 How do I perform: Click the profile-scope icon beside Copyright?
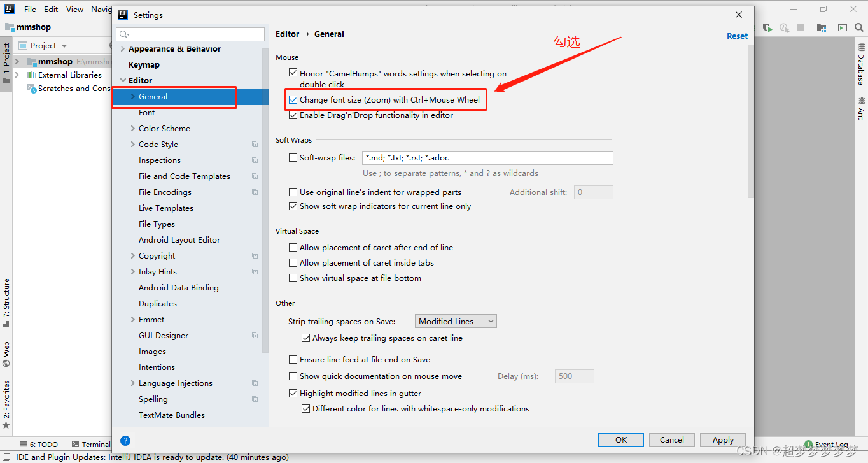click(x=255, y=256)
